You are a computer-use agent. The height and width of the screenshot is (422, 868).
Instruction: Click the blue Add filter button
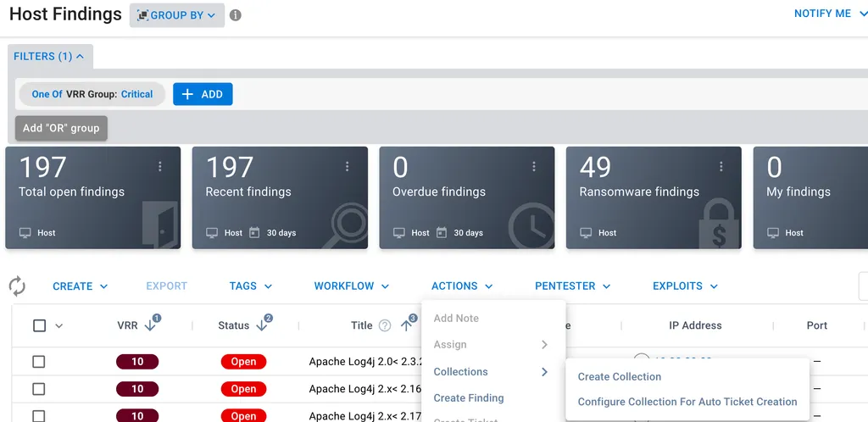[x=203, y=94]
